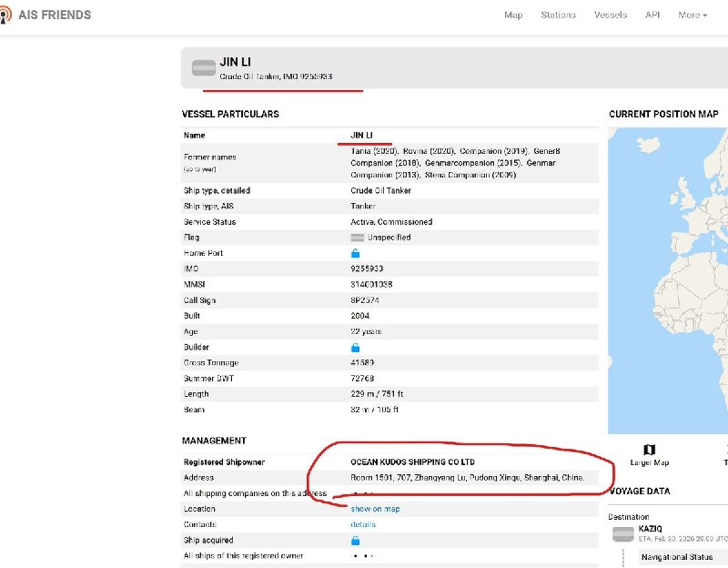Select OCEAN KUDOS SHIPPING CO LTD text

[413, 462]
